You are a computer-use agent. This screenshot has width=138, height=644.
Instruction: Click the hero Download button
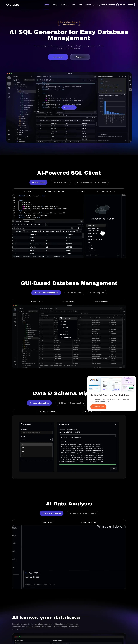80,57
